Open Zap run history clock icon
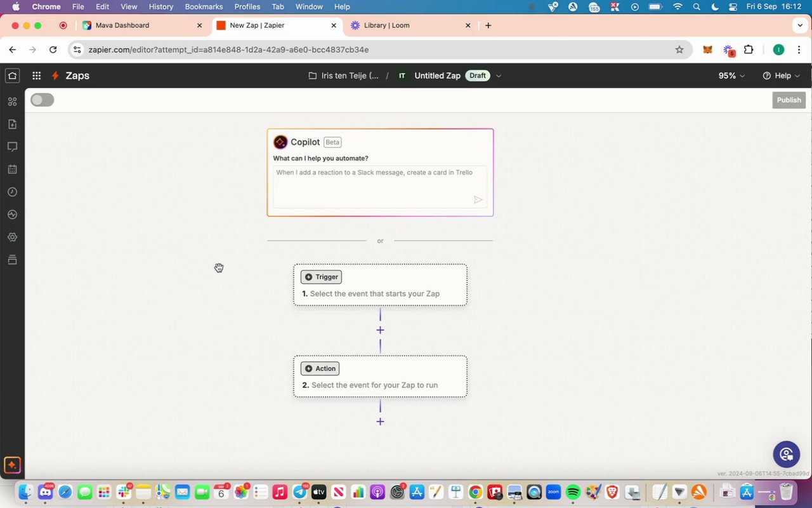 pyautogui.click(x=12, y=192)
